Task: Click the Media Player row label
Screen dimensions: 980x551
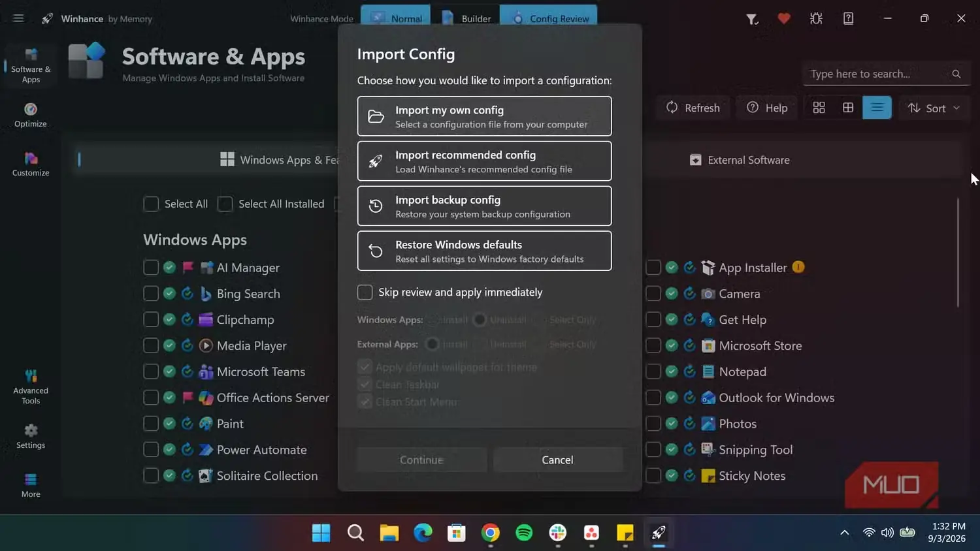Action: [x=252, y=345]
